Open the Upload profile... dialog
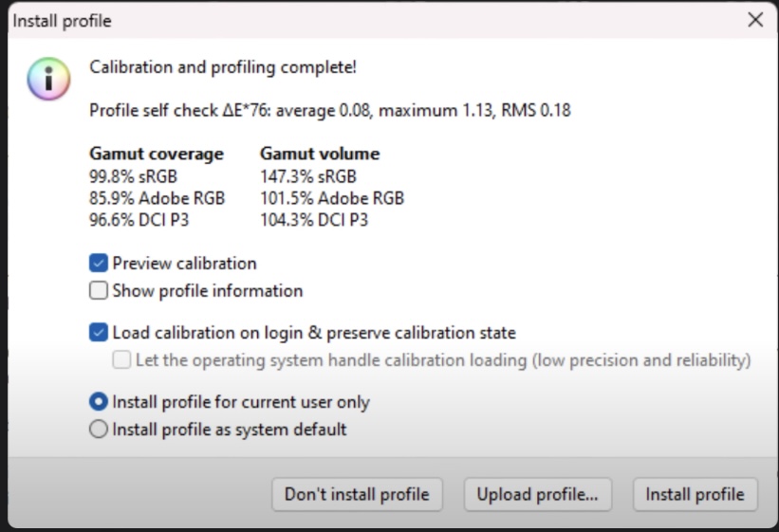The image size is (779, 532). 537,494
